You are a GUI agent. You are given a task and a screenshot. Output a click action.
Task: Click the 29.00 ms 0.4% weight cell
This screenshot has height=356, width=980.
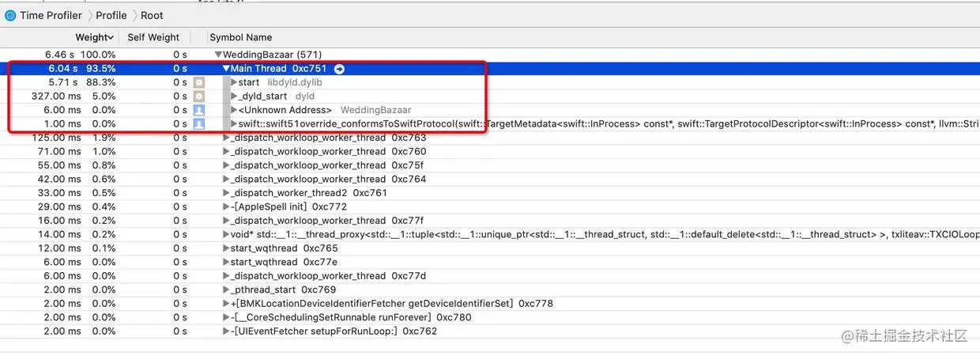click(76, 207)
